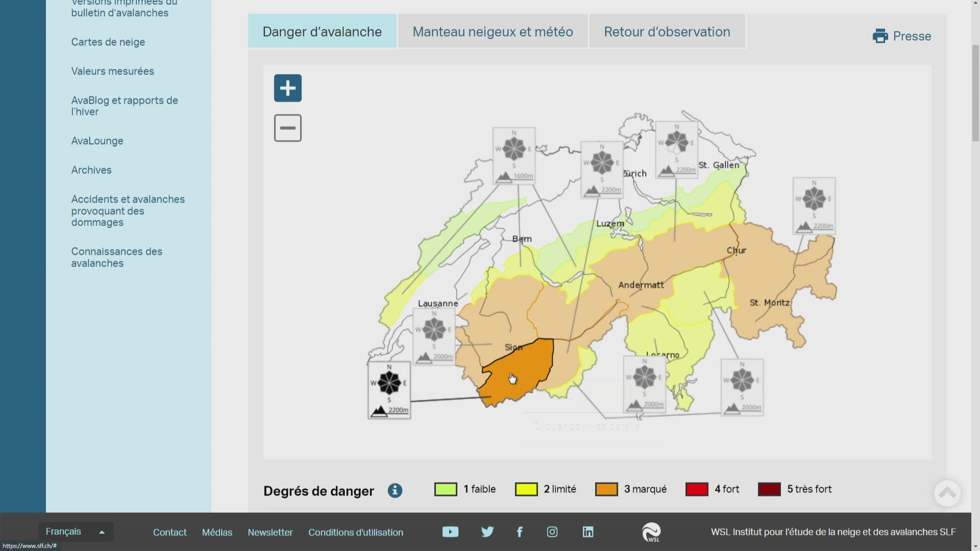This screenshot has height=551, width=980.
Task: Click the Presse link text
Action: (912, 36)
